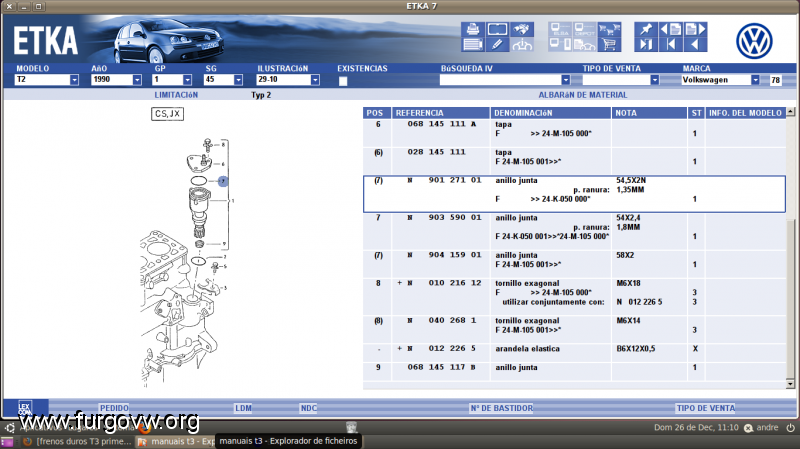
Task: Open the ELSA link icon
Action: 560,29
